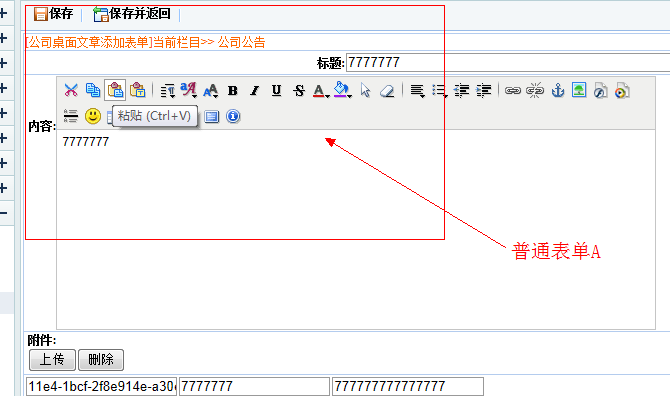The width and height of the screenshot is (670, 396).
Task: Click the horizontal rule icon
Action: 71,116
